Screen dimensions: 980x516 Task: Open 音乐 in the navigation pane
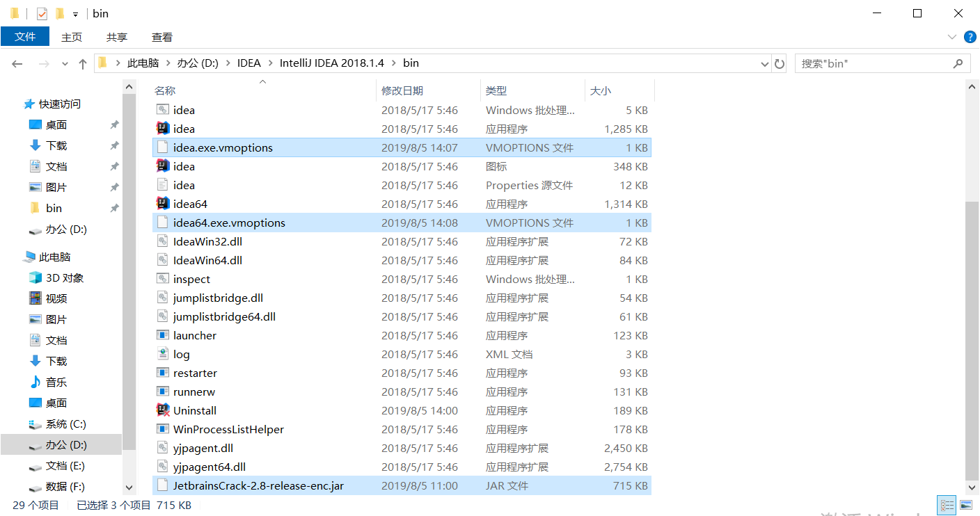tap(56, 382)
